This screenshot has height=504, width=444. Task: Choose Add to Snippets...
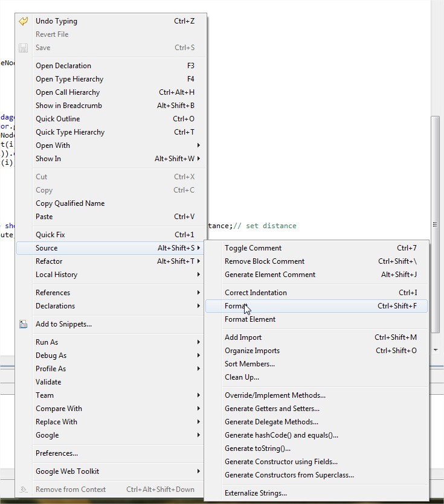[111, 324]
